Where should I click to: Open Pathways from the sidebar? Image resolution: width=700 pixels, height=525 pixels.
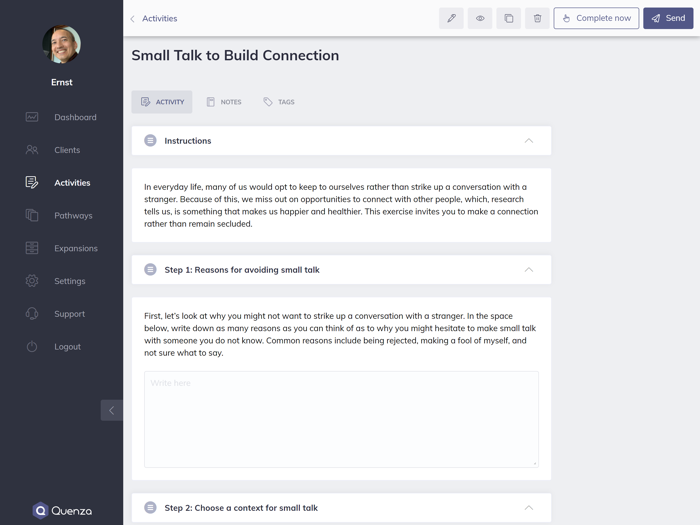(73, 215)
